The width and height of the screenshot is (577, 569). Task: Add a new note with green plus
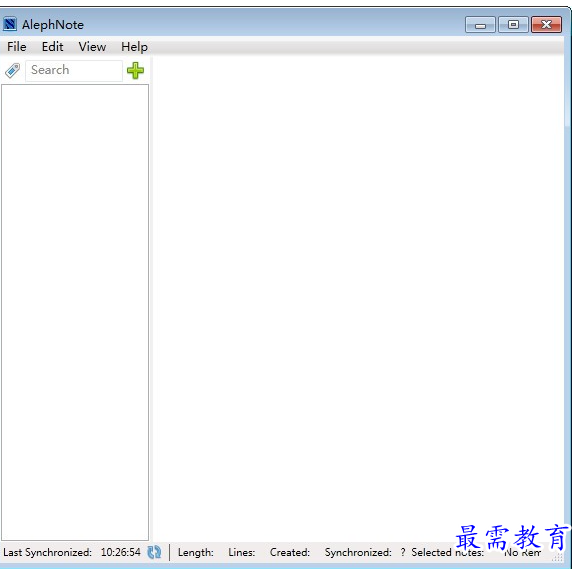135,70
